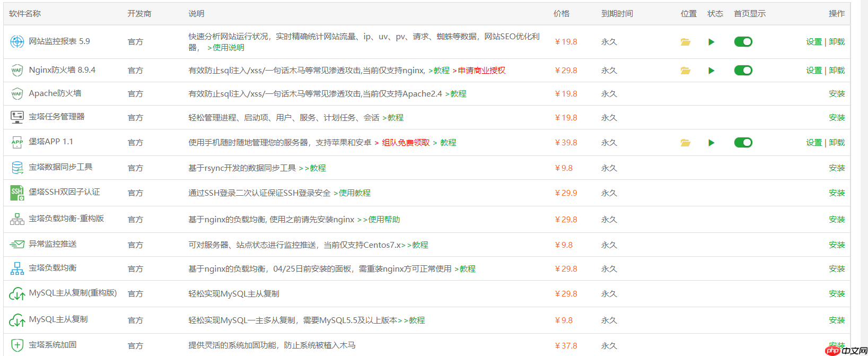Click the 宝塔系统加固 shield icon
868x356 pixels.
[17, 345]
